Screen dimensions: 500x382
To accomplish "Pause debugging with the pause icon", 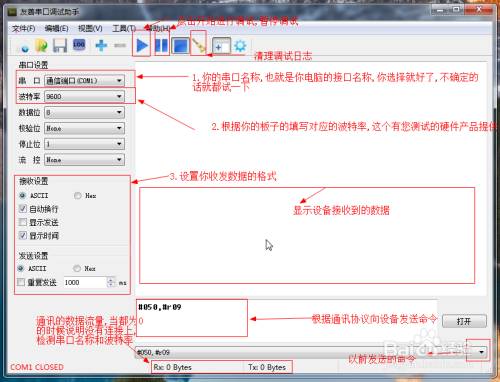I will (162, 45).
